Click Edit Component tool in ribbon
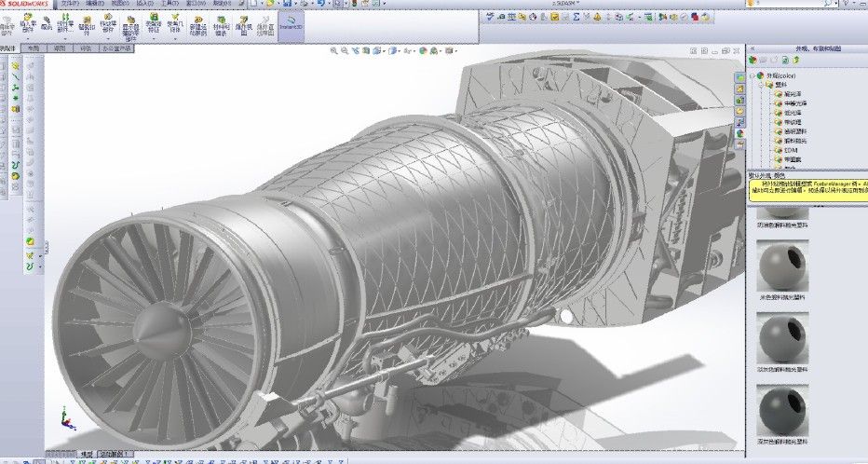 [x=7, y=26]
